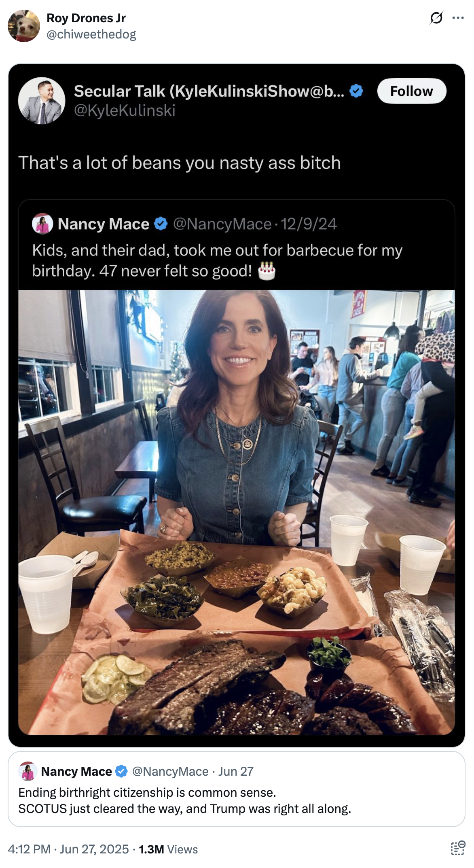Open the @chiweethedog handle link
This screenshot has width=474, height=868.
pyautogui.click(x=91, y=34)
